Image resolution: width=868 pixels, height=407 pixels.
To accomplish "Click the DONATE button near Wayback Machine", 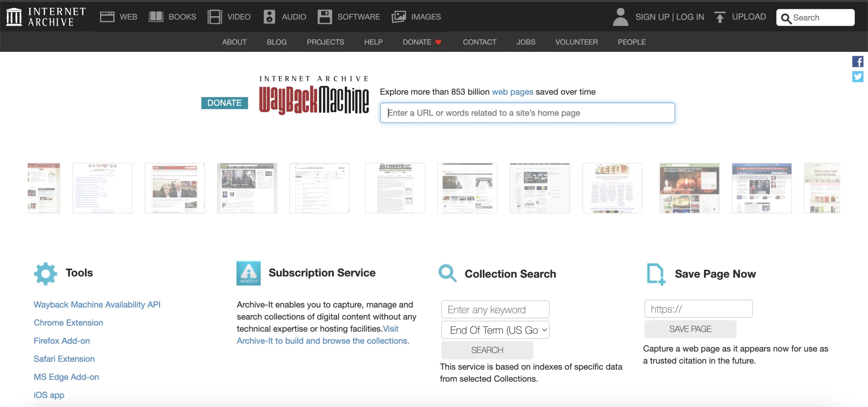I will (x=224, y=102).
